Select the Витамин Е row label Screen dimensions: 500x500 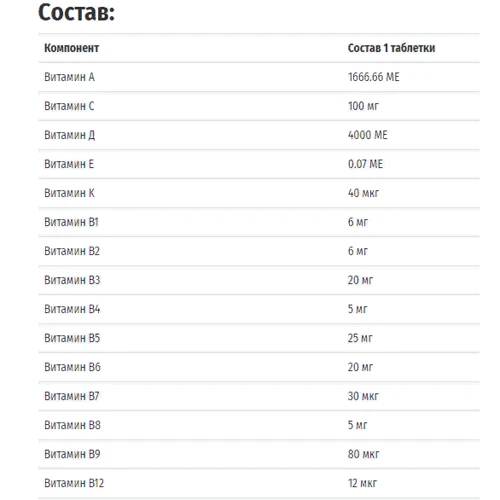pyautogui.click(x=69, y=164)
